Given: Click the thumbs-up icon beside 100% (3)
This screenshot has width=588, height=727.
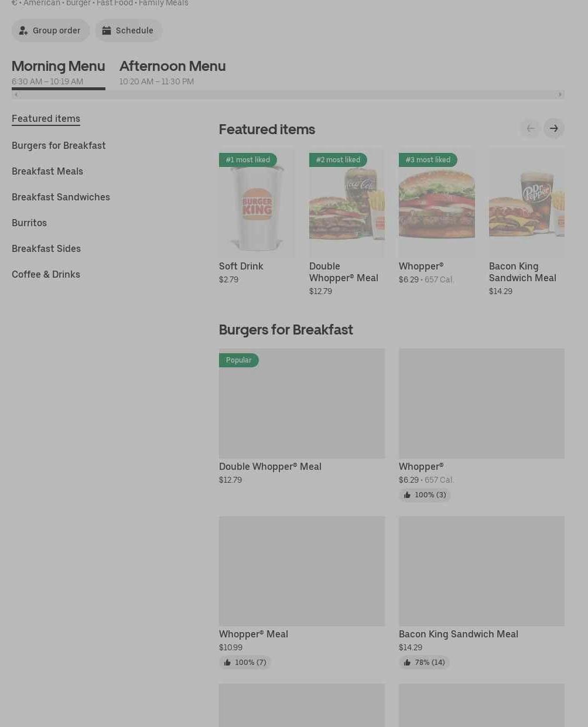Looking at the screenshot, I should click(x=407, y=495).
